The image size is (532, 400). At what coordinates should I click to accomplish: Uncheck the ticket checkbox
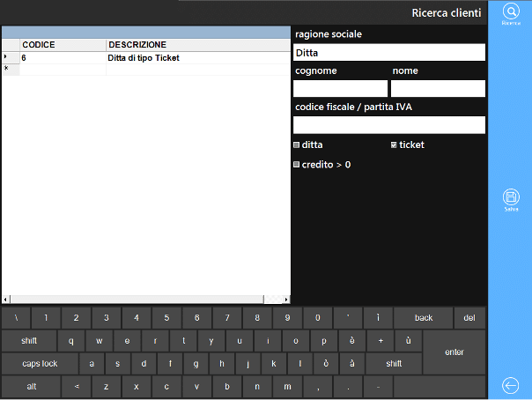pyautogui.click(x=394, y=144)
